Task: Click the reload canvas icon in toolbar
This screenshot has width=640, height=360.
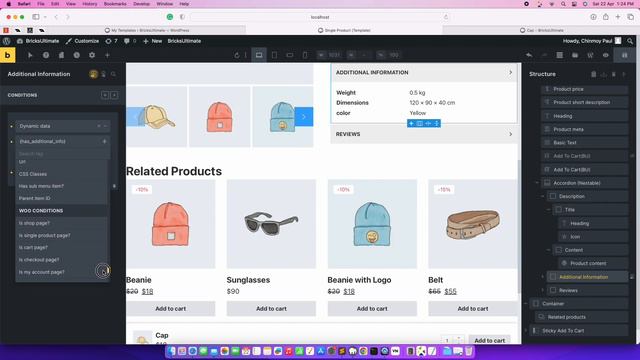Action: 237,55
